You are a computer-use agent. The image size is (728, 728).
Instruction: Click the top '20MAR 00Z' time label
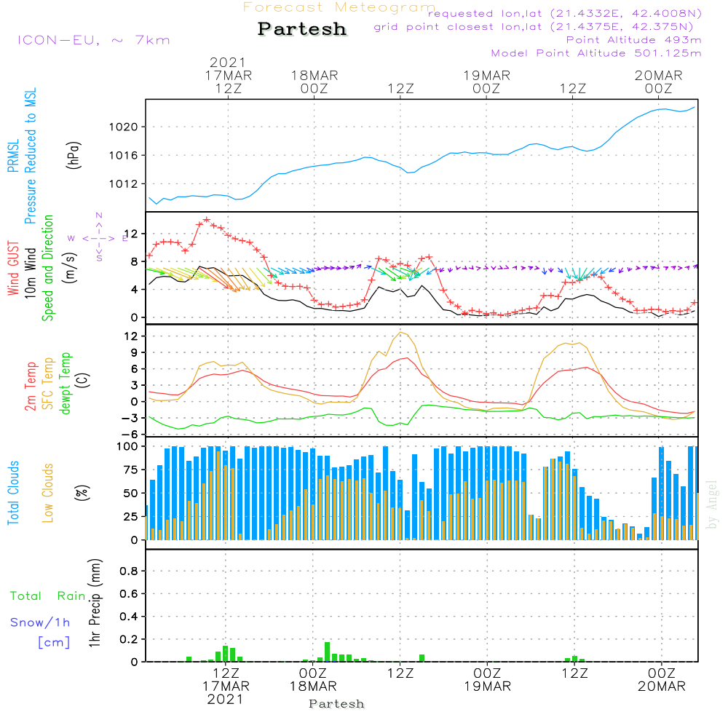point(658,82)
